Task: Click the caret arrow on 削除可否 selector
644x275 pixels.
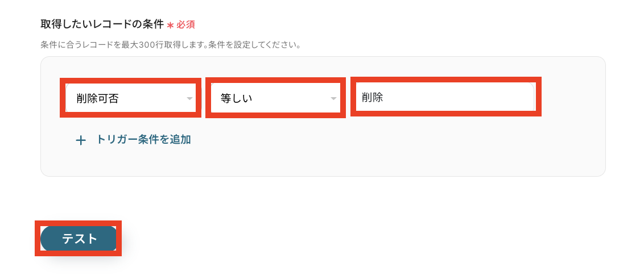Action: pos(189,98)
